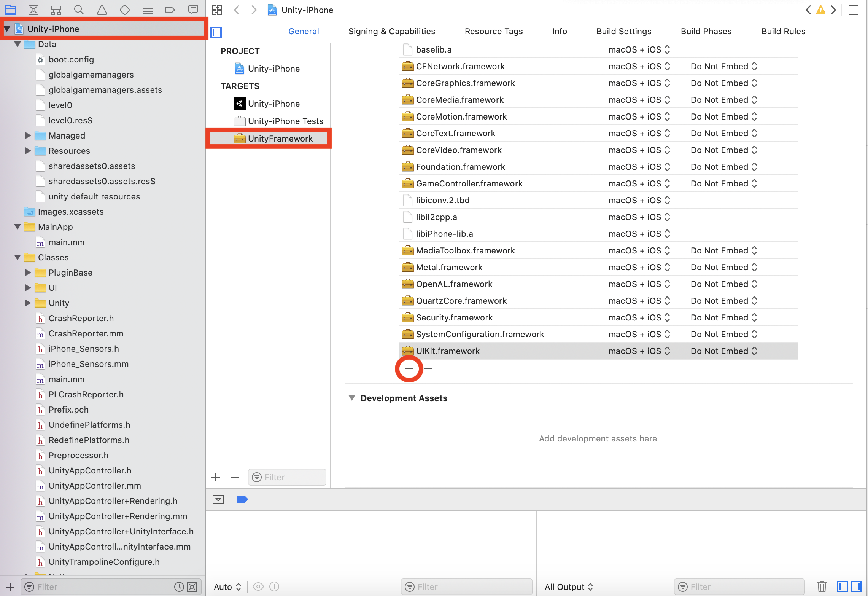Add a framework with the plus button

pos(409,369)
